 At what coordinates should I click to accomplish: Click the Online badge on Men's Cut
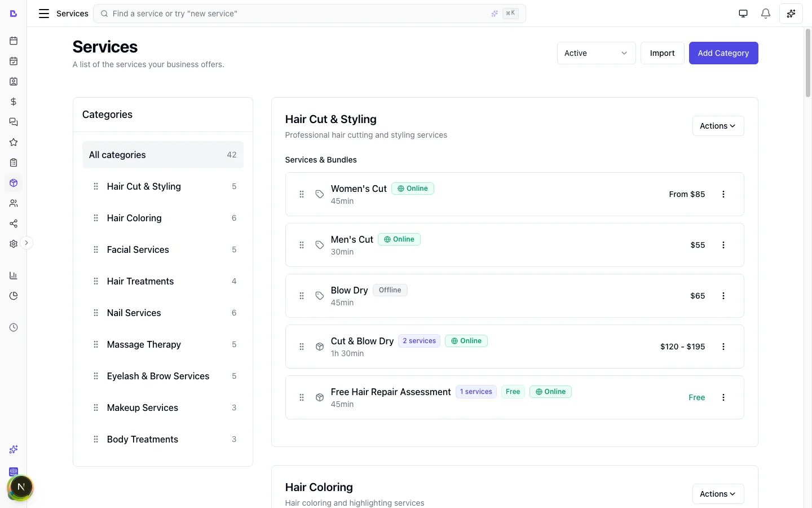[x=399, y=239]
